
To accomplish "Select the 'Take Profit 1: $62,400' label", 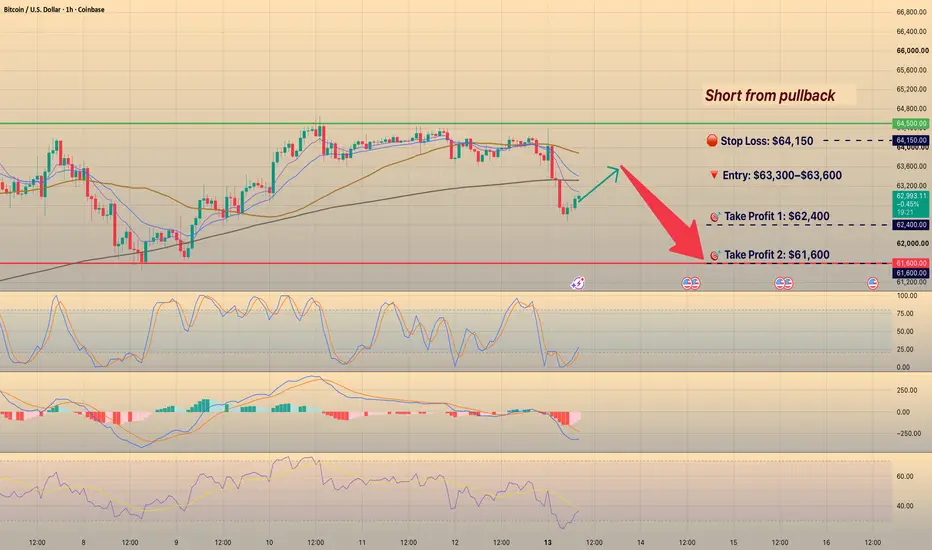I will 777,216.
